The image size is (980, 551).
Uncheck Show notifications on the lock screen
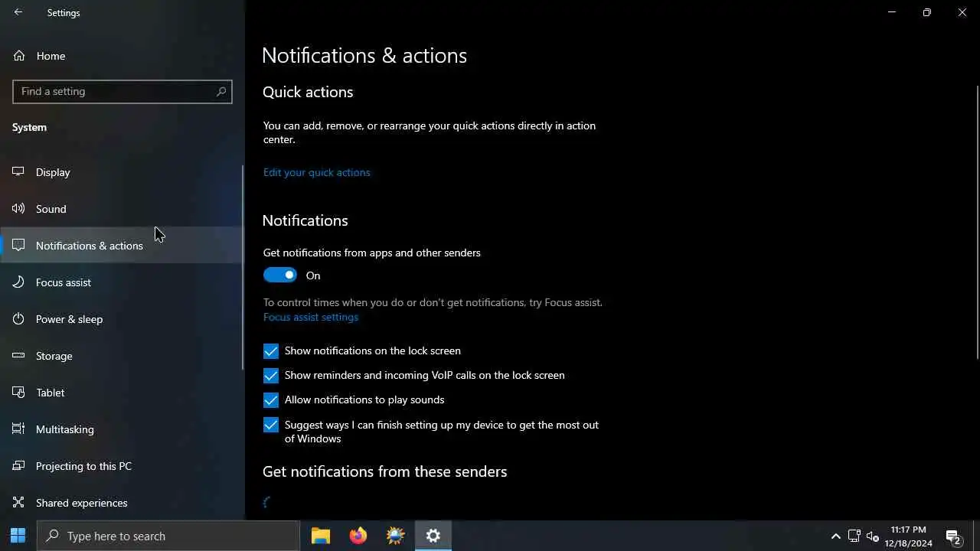click(271, 351)
